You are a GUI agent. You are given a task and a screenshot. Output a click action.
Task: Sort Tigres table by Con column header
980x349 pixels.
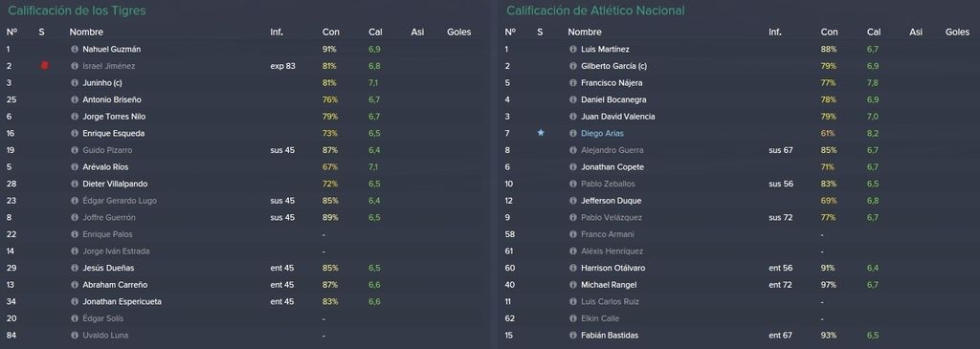click(x=330, y=32)
